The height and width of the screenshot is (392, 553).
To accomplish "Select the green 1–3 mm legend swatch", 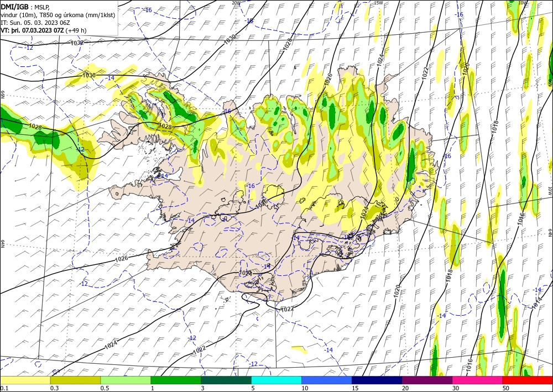I will coord(176,380).
